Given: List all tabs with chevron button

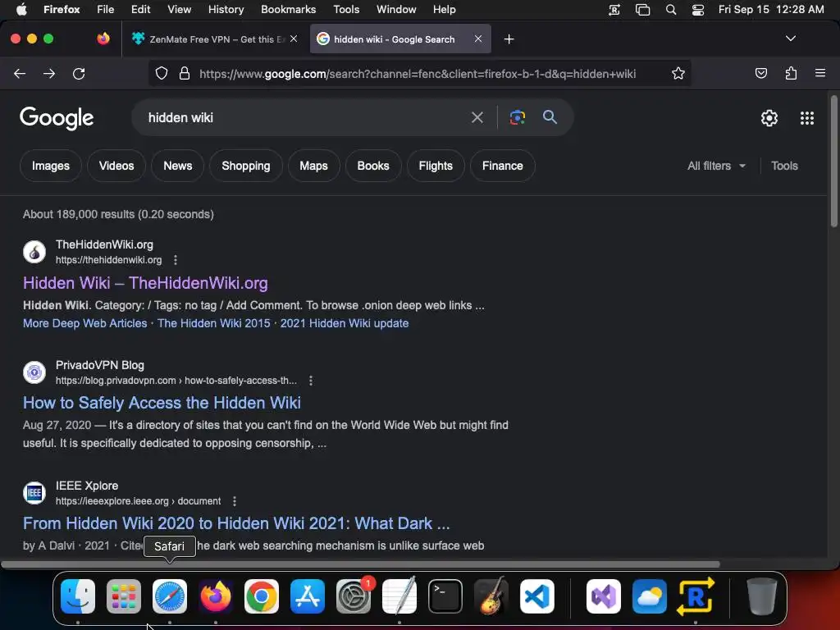Looking at the screenshot, I should 790,39.
